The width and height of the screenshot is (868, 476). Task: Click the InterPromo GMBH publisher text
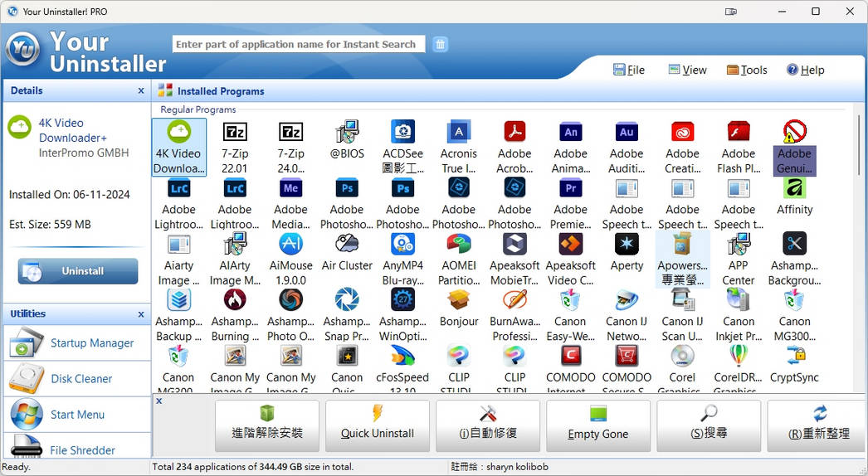point(84,153)
